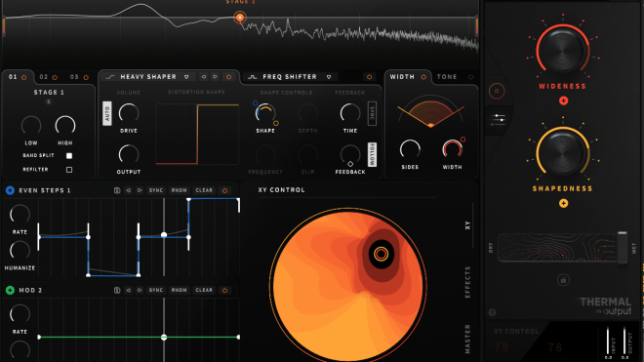Screen dimensions: 644x362
Task: Toggle Freq Shifter power icon
Action: pyautogui.click(x=369, y=77)
